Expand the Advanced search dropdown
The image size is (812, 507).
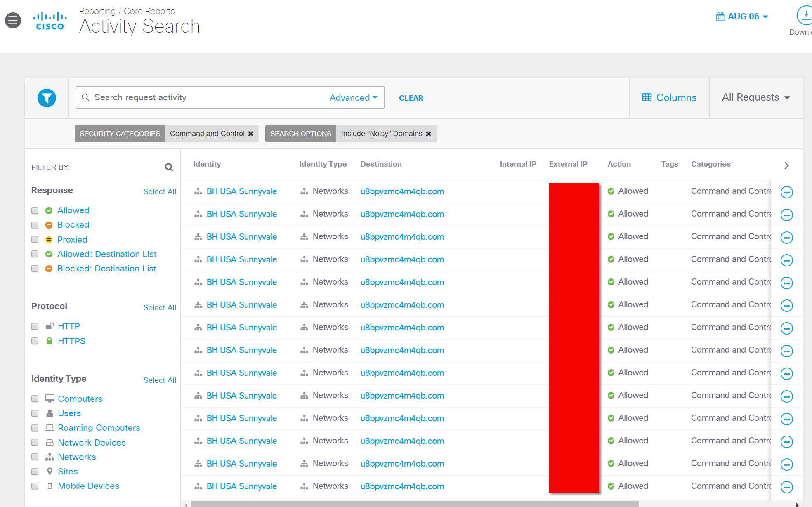point(353,98)
